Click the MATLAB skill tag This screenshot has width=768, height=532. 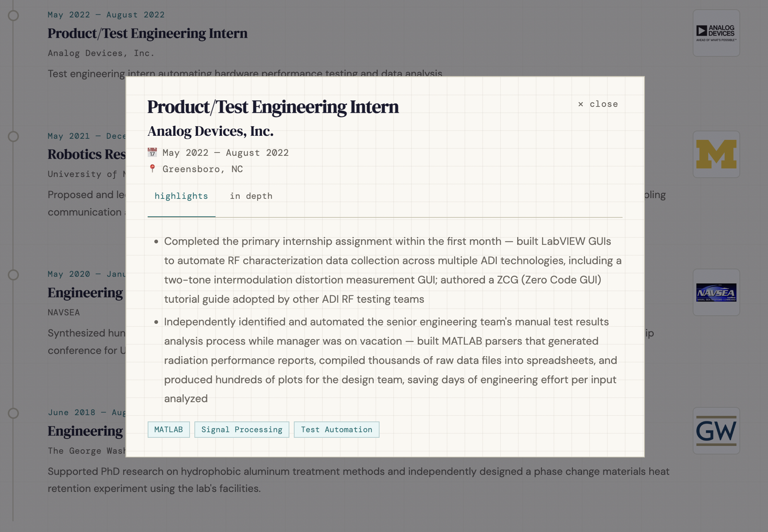168,430
